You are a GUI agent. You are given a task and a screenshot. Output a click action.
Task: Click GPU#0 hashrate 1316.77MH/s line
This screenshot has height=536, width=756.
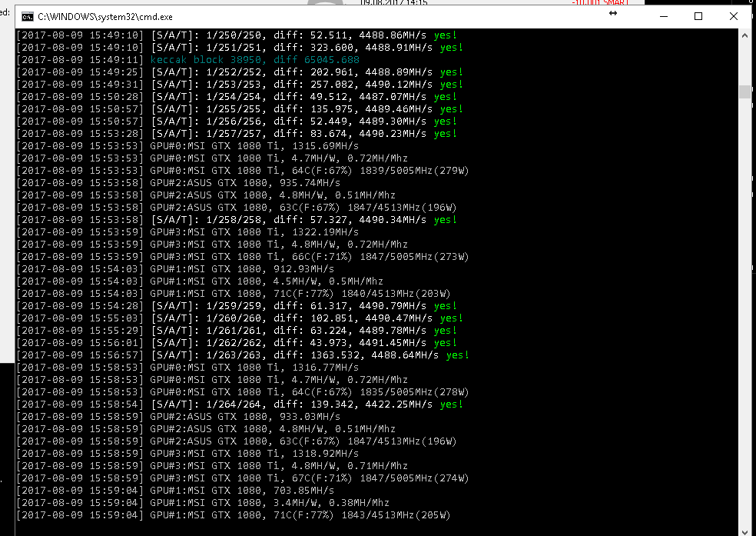[188, 367]
